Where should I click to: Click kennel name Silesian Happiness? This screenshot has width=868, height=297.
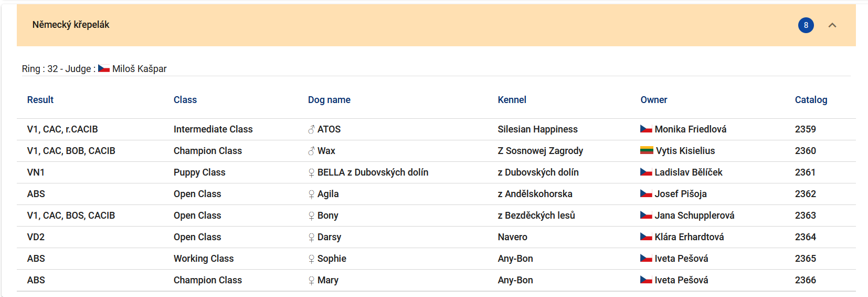click(x=537, y=129)
